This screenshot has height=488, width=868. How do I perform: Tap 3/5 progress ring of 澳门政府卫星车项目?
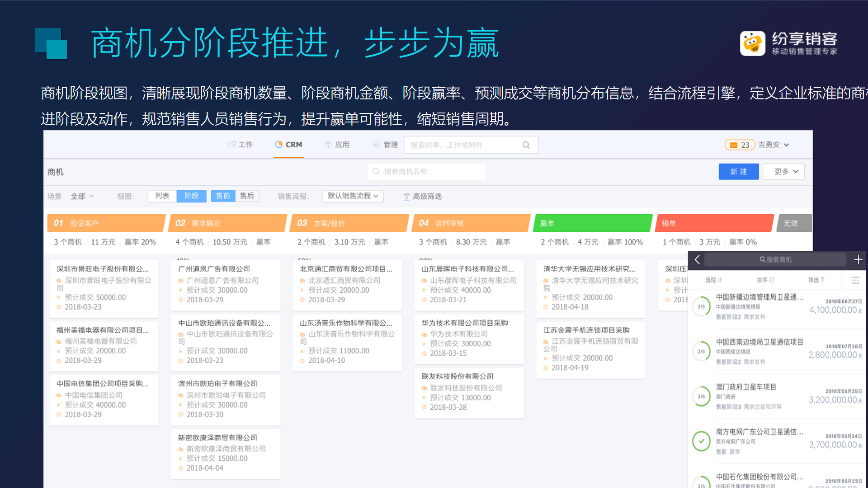(702, 396)
